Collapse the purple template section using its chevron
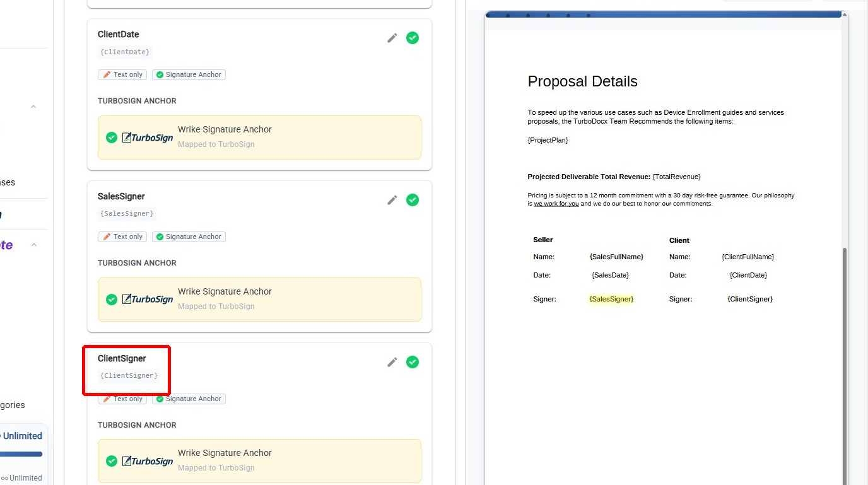 pyautogui.click(x=33, y=244)
